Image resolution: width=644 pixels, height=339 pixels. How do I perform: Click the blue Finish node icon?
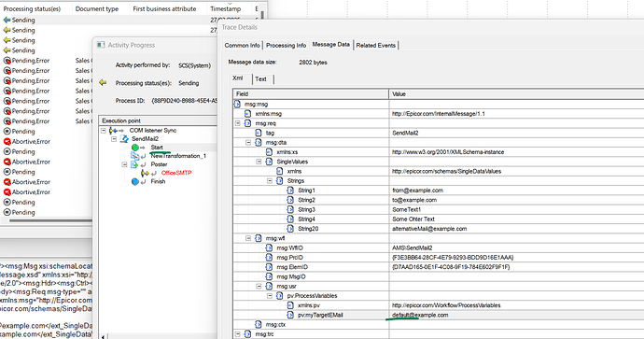pyautogui.click(x=135, y=181)
